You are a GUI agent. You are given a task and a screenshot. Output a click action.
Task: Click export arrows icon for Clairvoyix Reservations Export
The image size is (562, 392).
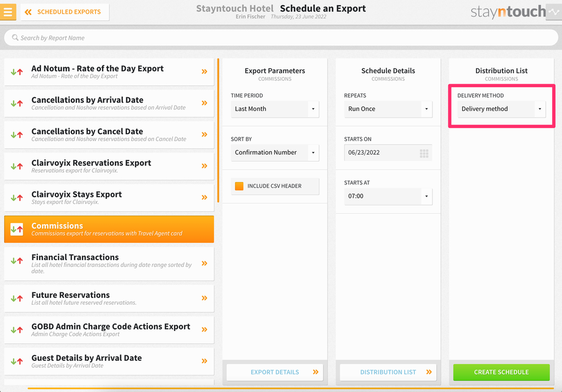pos(16,166)
